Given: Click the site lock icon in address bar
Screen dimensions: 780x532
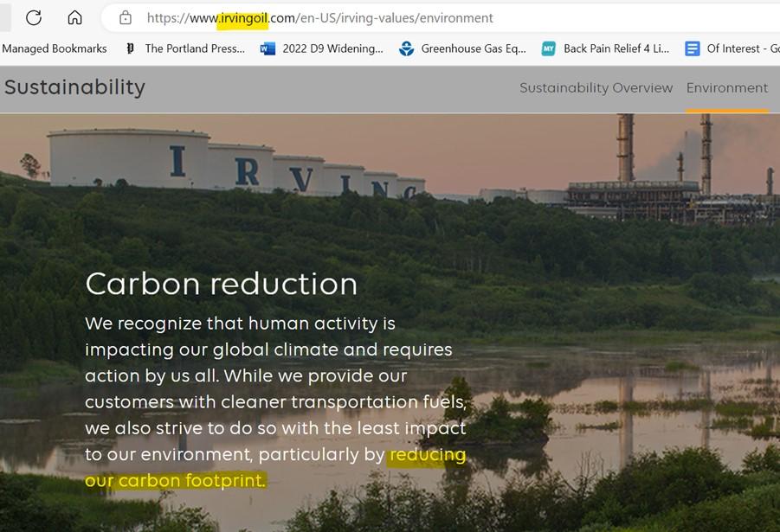Looking at the screenshot, I should (126, 18).
